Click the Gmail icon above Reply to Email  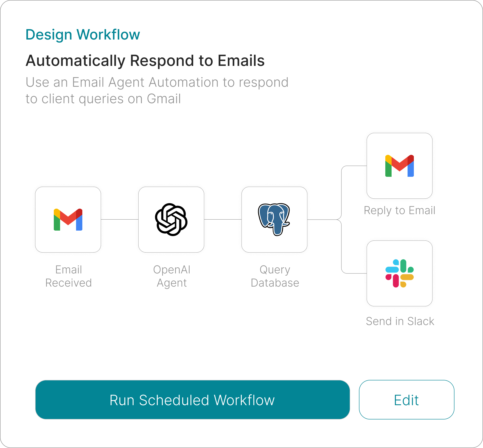coord(399,166)
